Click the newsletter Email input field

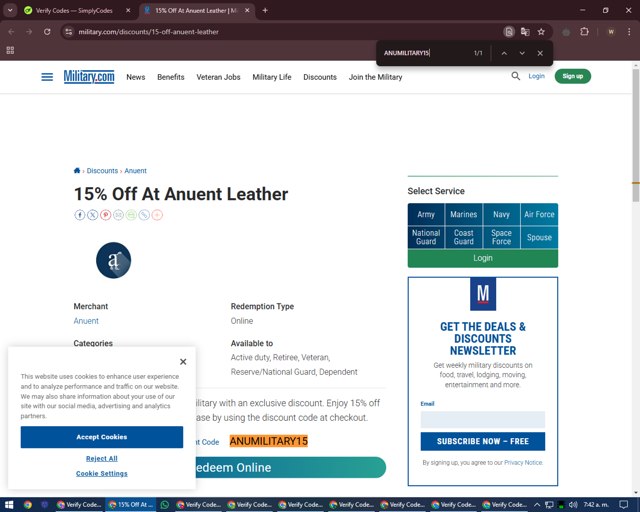click(x=483, y=419)
